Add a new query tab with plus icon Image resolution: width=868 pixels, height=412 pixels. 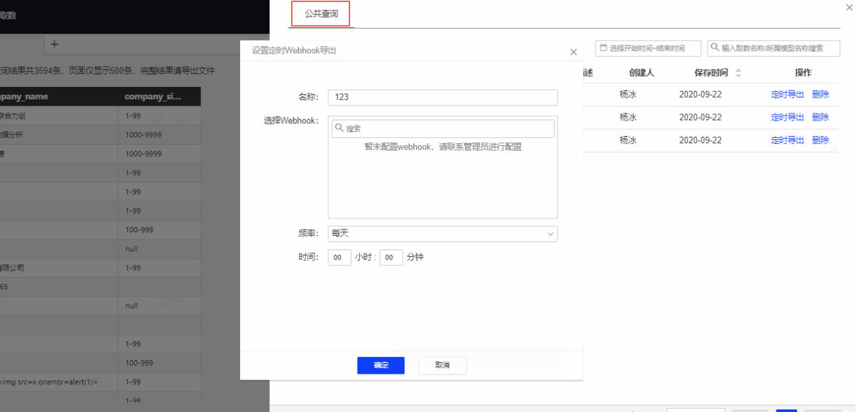(x=54, y=44)
